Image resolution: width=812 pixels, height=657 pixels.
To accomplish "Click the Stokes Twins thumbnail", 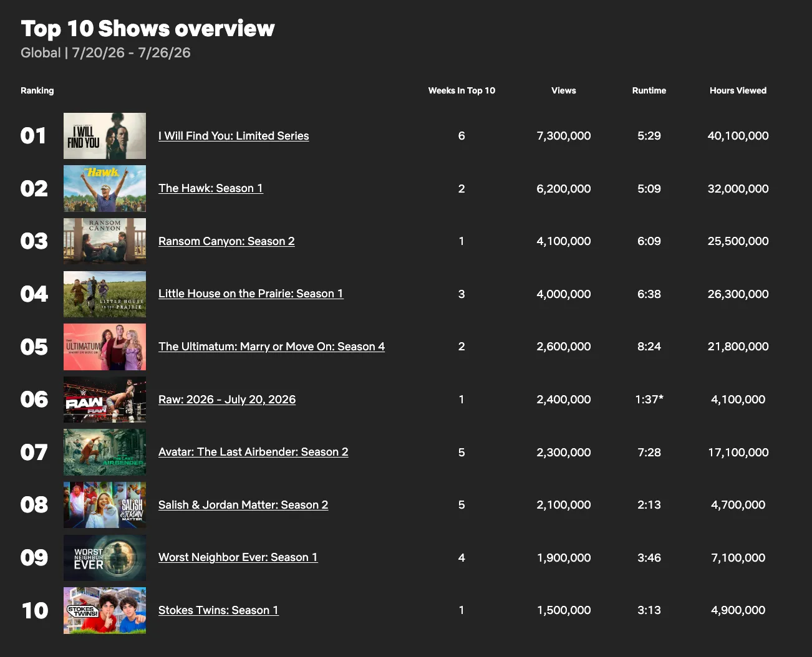I will 105,610.
